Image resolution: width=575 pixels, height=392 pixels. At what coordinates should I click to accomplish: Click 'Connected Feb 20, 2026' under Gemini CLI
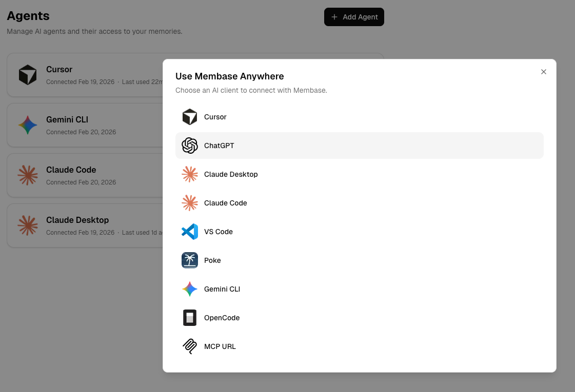tap(81, 132)
